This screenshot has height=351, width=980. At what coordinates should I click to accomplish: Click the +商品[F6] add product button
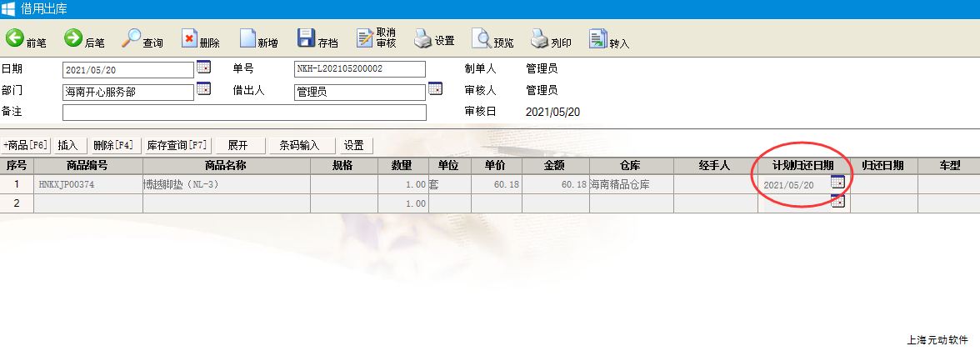[27, 145]
